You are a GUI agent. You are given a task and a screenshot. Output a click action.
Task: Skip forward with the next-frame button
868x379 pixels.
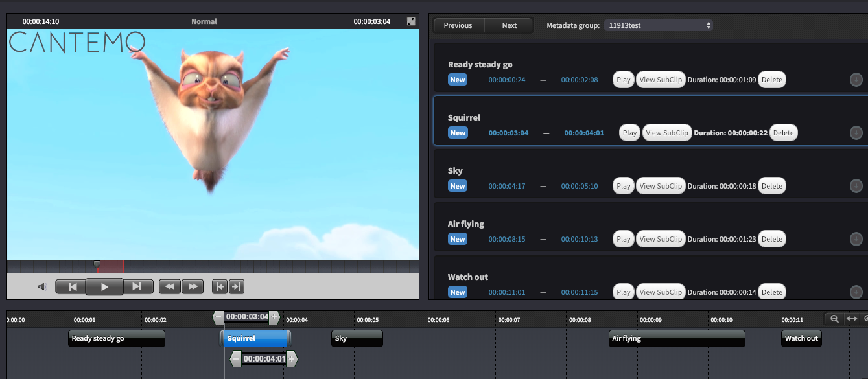[137, 286]
